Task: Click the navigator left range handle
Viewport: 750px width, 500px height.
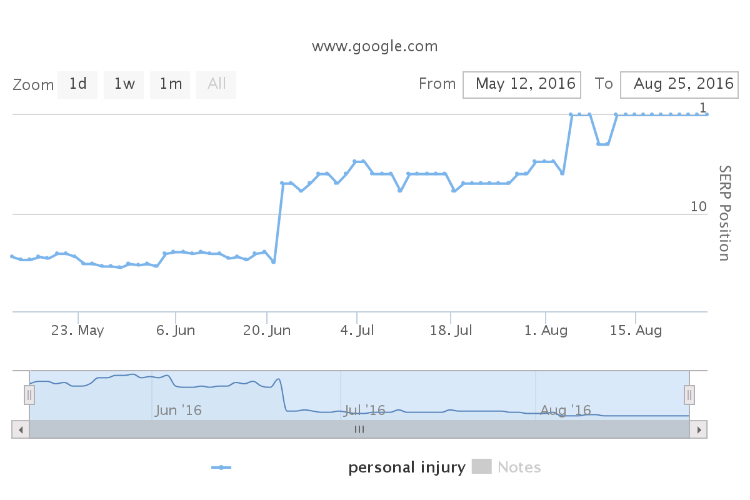Action: coord(29,395)
